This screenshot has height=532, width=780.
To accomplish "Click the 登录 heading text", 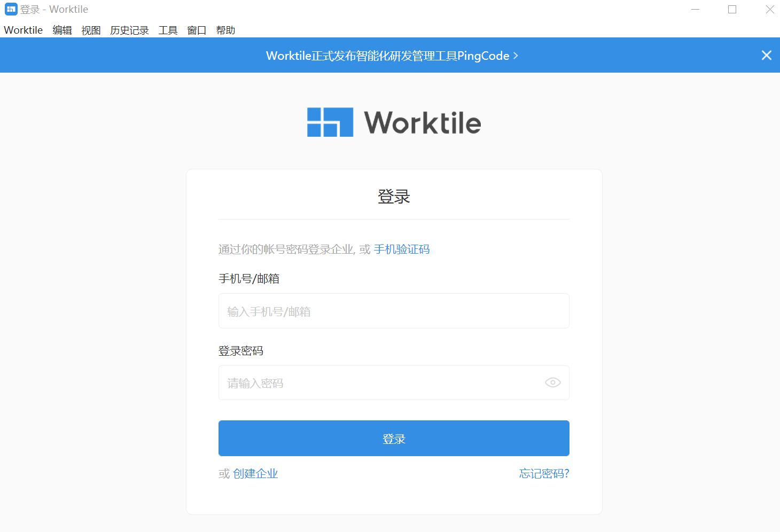I will point(394,197).
